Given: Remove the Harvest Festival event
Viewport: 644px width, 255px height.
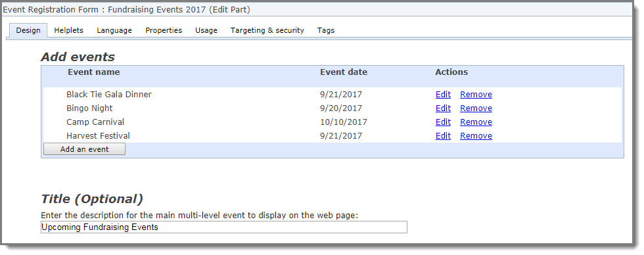Looking at the screenshot, I should [476, 136].
